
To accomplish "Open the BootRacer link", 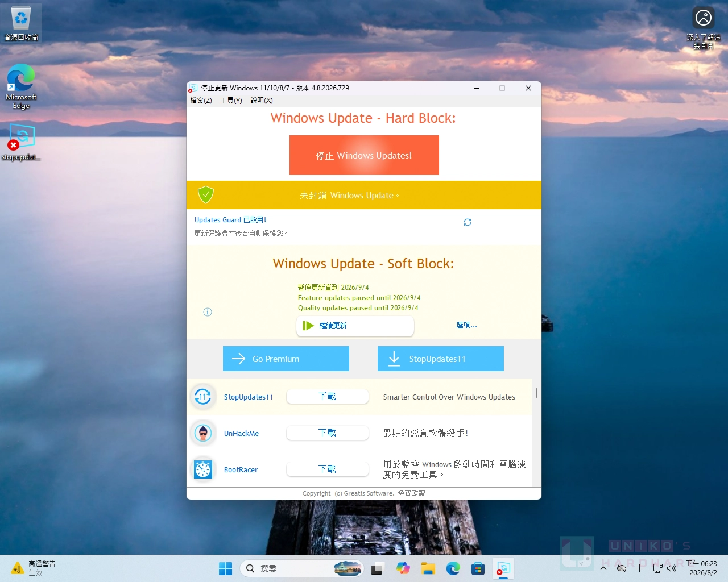I will tap(241, 470).
